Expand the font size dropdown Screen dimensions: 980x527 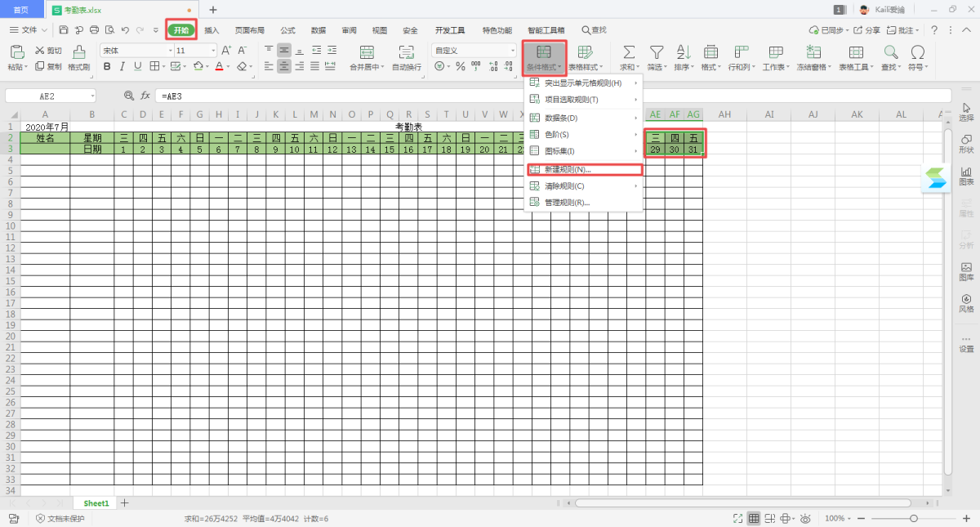[213, 51]
